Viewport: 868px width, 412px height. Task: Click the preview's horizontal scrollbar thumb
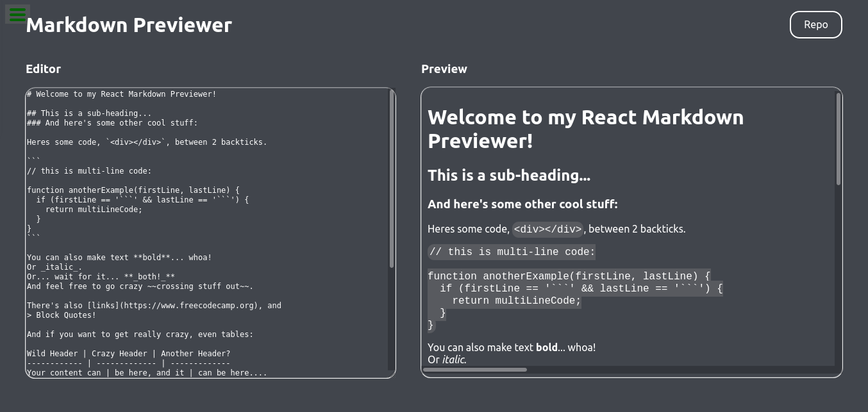point(475,370)
